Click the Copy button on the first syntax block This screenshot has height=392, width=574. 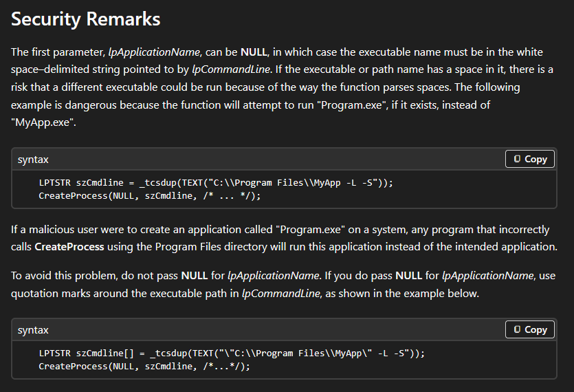coord(530,159)
